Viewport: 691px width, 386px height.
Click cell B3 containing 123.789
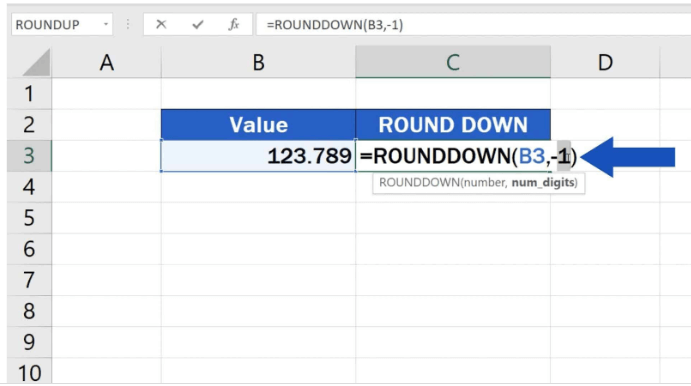pyautogui.click(x=259, y=156)
